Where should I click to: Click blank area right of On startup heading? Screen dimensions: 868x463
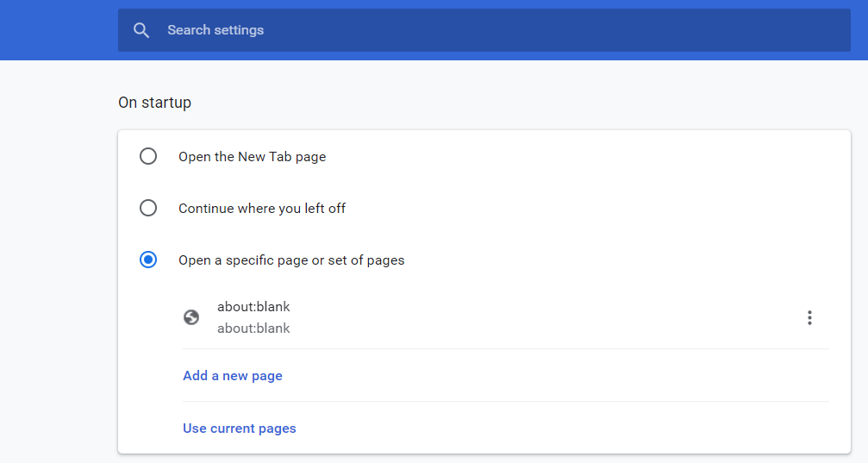(517, 103)
